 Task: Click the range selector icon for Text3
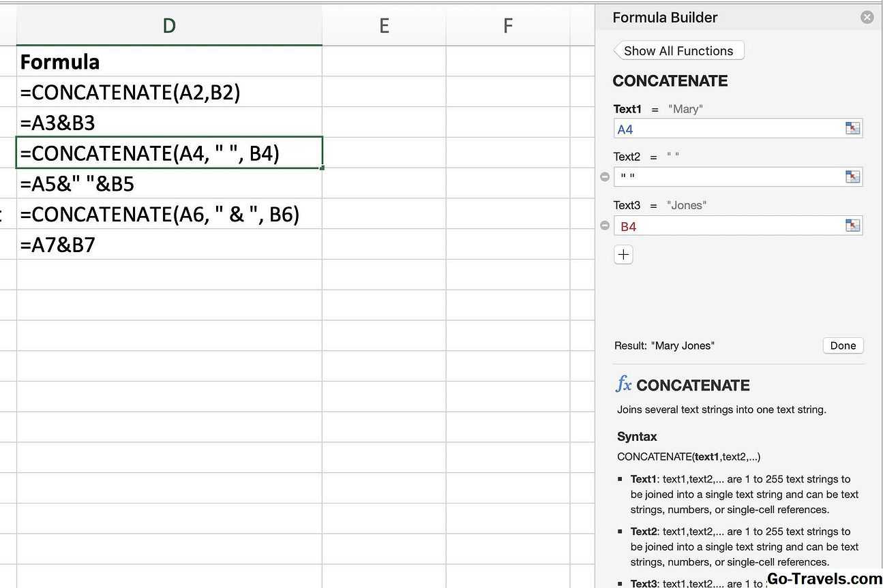point(852,226)
